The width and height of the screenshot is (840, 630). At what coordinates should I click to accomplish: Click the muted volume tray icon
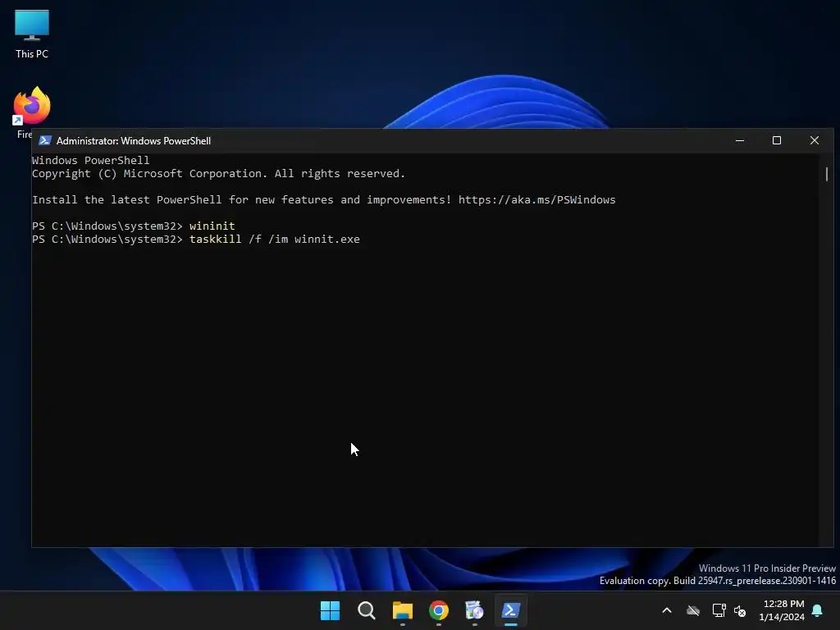coord(741,610)
